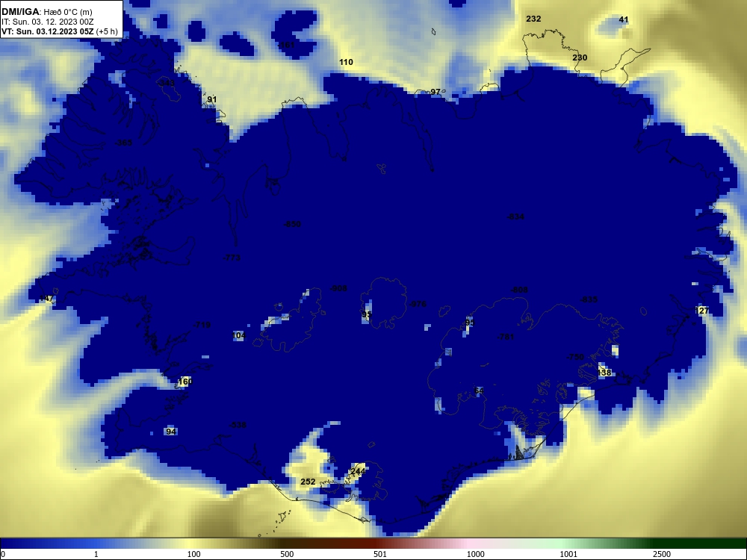Click the -835 value on the map
This screenshot has width=747, height=560.
589,299
